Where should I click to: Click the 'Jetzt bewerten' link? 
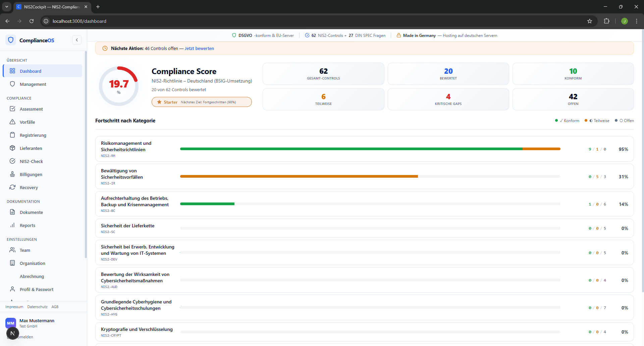199,48
